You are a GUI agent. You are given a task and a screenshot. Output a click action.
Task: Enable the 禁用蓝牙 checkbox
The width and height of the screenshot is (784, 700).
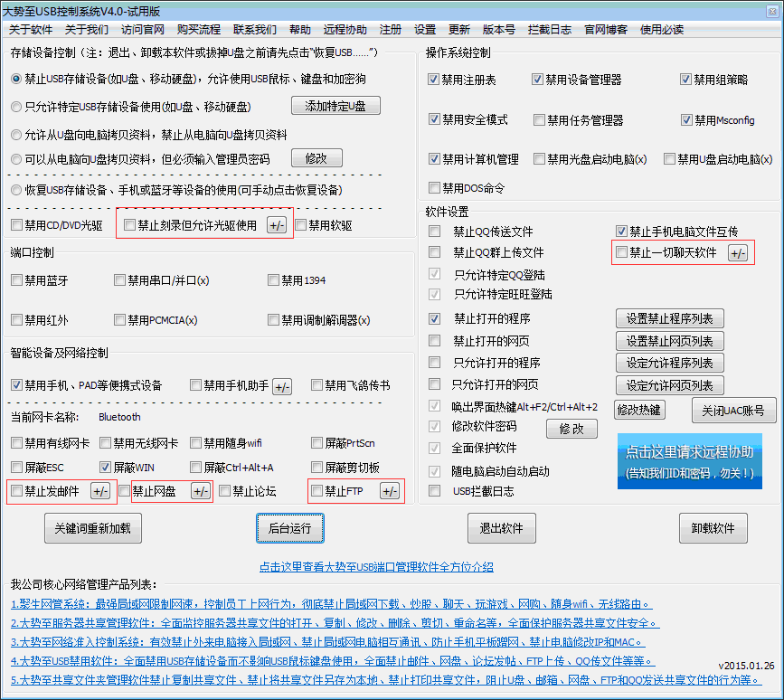pyautogui.click(x=17, y=280)
